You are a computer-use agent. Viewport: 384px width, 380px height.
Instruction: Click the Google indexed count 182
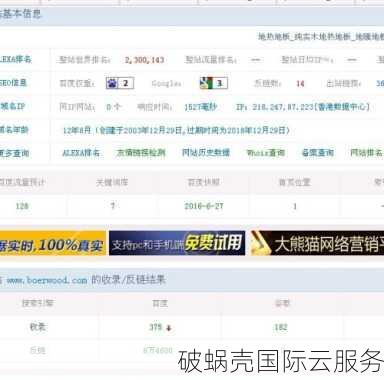[x=281, y=327]
